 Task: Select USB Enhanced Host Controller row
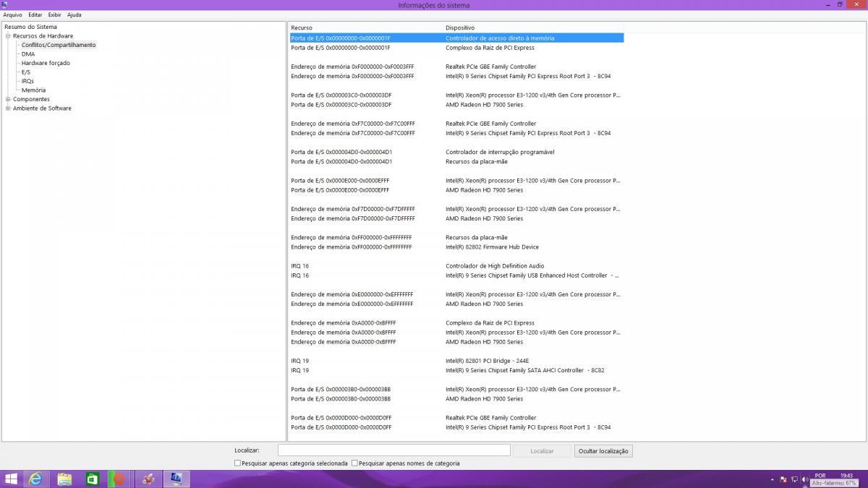tap(456, 275)
